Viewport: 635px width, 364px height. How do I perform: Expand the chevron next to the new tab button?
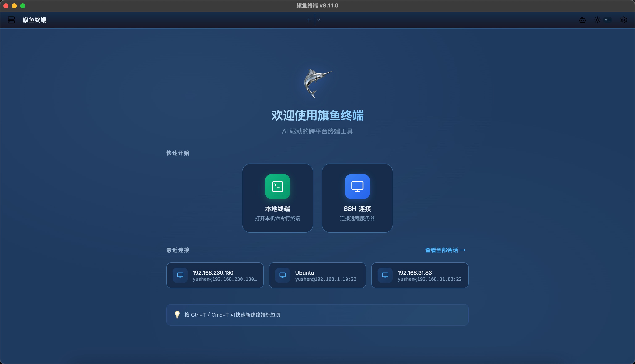318,20
